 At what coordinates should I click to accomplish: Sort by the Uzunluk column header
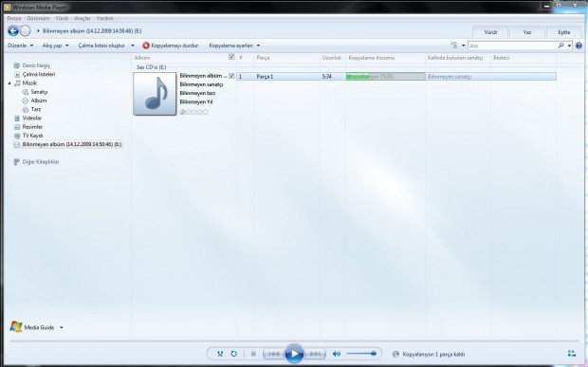[332, 58]
